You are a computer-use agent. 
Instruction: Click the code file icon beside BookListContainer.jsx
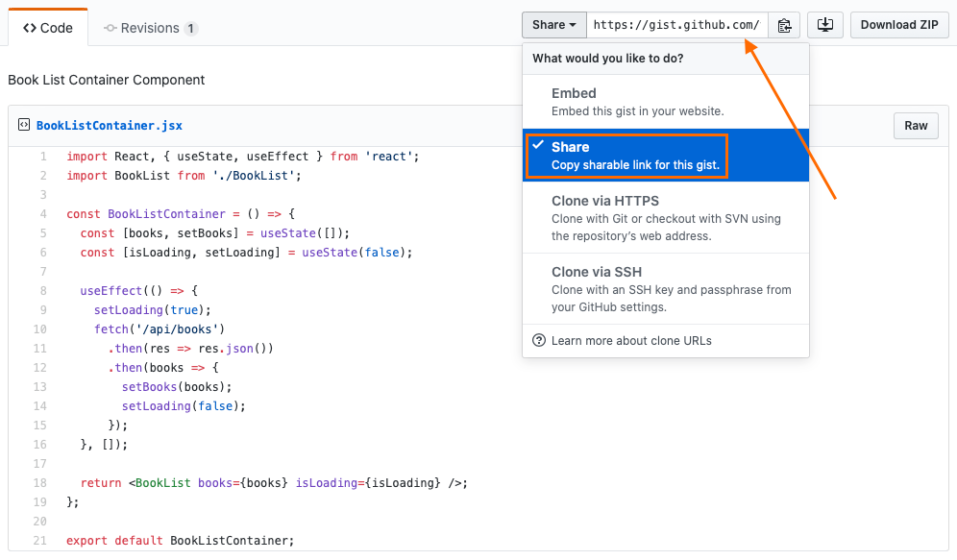23,125
